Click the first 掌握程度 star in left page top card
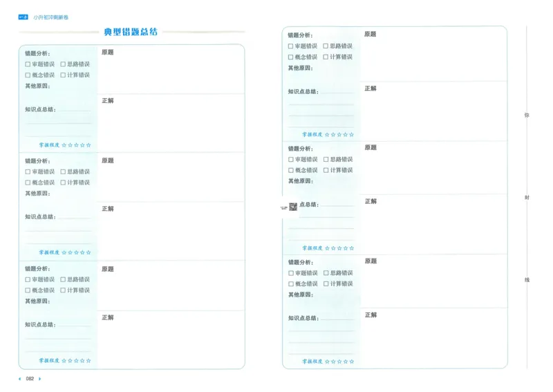553x392 pixels. tap(64, 145)
